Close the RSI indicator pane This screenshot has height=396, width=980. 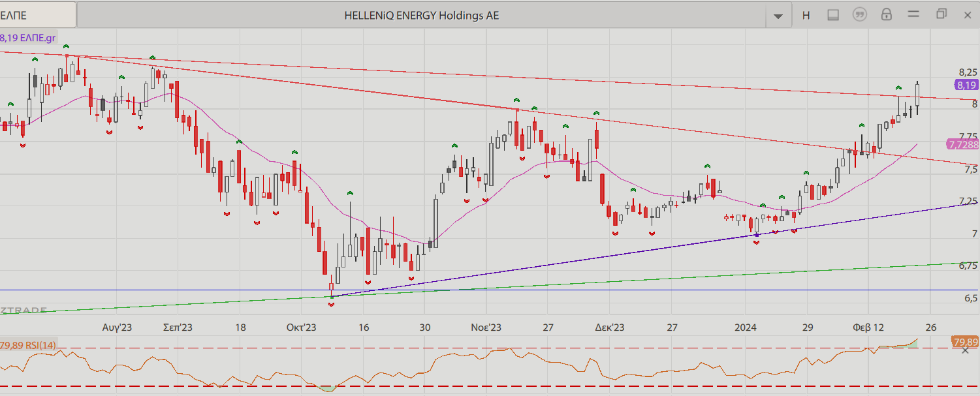[x=966, y=351]
